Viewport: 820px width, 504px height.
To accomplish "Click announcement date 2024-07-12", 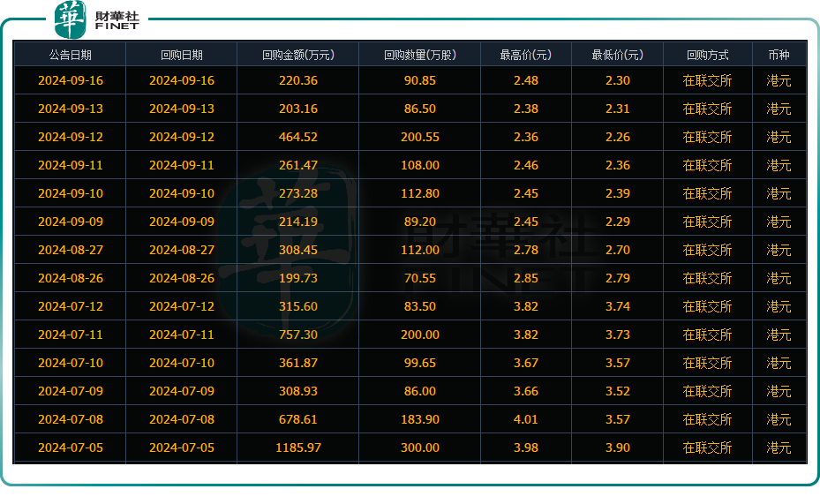I will pyautogui.click(x=71, y=306).
